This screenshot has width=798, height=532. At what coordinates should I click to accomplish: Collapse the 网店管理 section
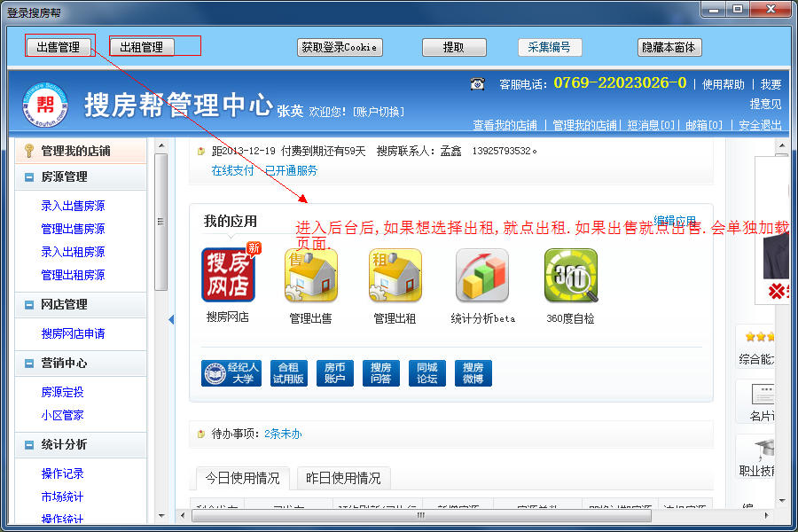(29, 305)
